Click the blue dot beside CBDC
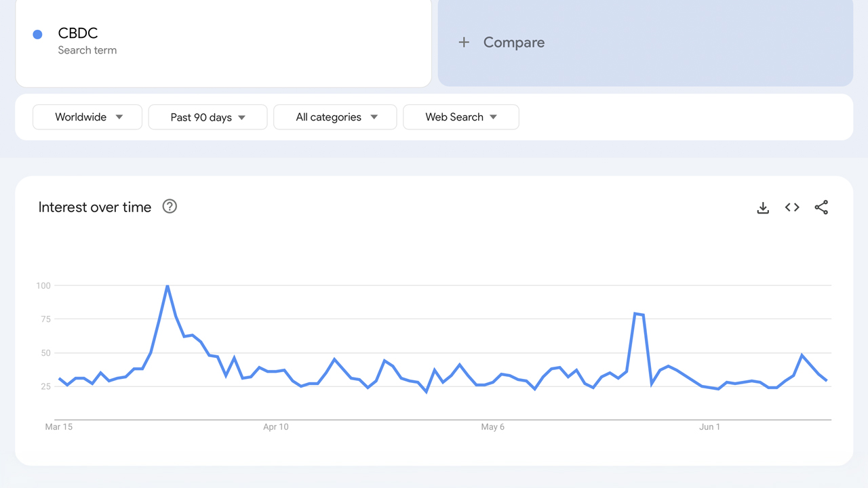This screenshot has width=868, height=488. [x=38, y=35]
